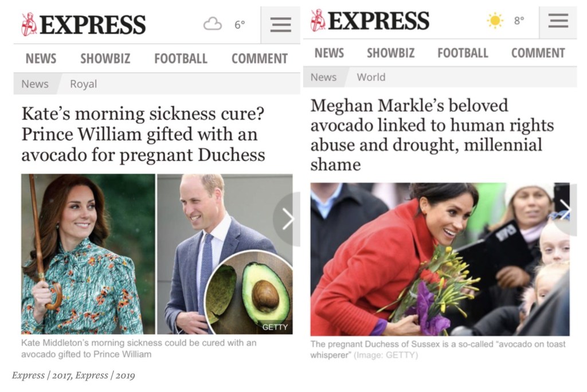Viewport: 587px width, 392px height.
Task: Go to News breadcrumb on the left page
Action: (35, 84)
